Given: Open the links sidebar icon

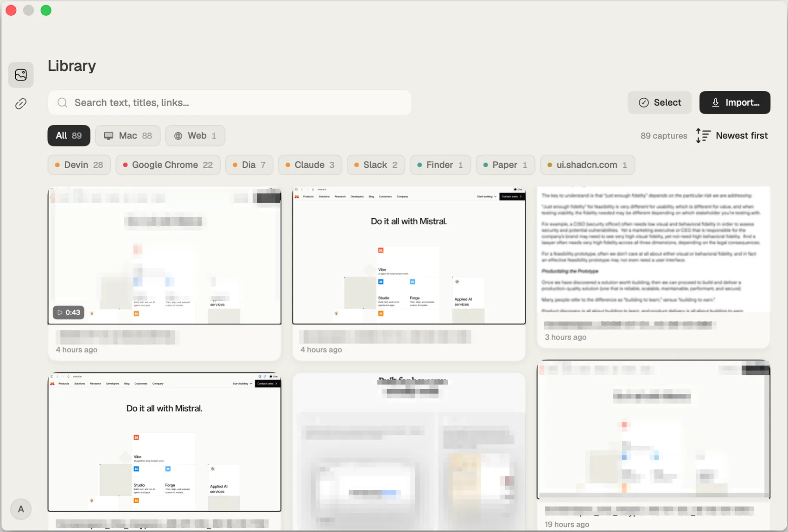Looking at the screenshot, I should [21, 103].
